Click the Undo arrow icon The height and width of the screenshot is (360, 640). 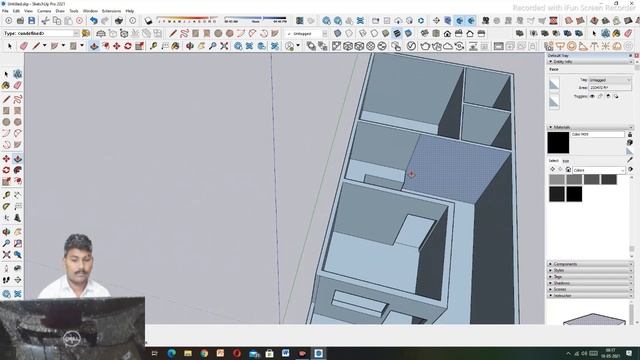(94, 20)
